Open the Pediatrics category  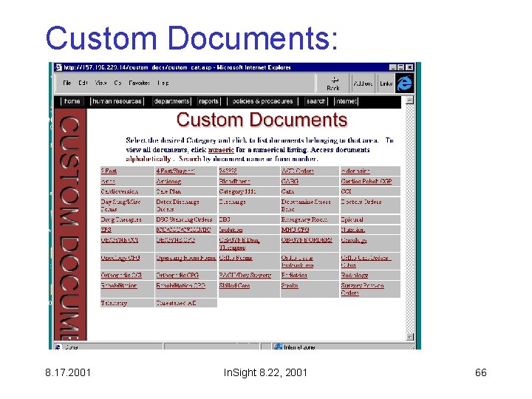click(x=294, y=275)
